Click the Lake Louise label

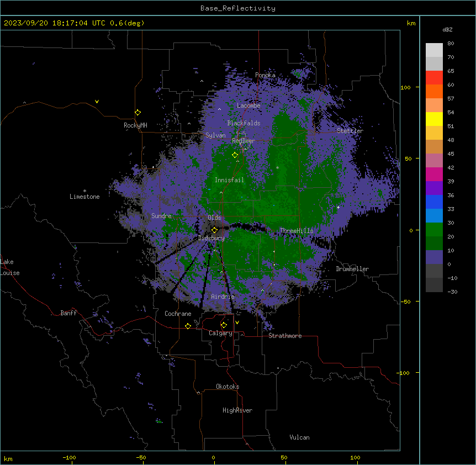pyautogui.click(x=10, y=267)
